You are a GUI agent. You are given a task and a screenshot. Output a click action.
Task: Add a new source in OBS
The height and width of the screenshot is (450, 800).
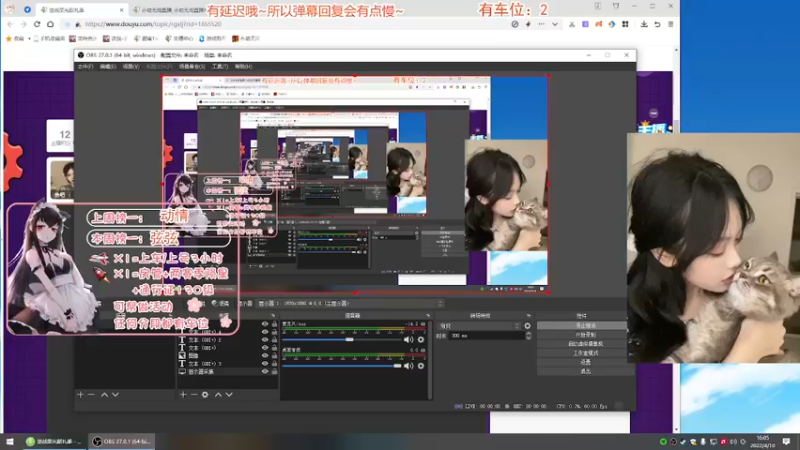183,394
